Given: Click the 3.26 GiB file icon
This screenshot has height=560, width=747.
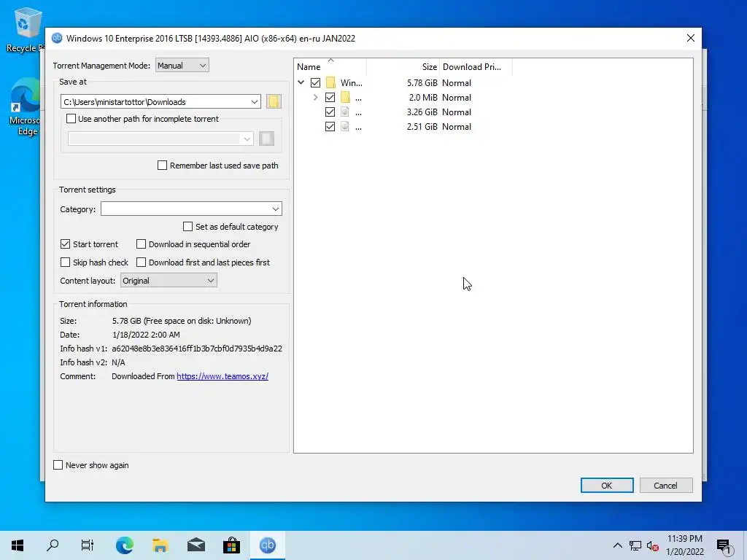Looking at the screenshot, I should [x=345, y=112].
